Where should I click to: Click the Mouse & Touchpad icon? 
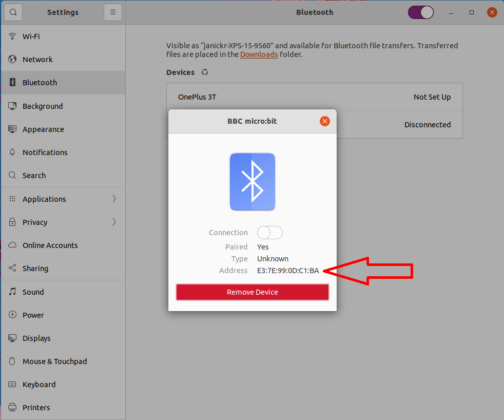click(x=12, y=361)
